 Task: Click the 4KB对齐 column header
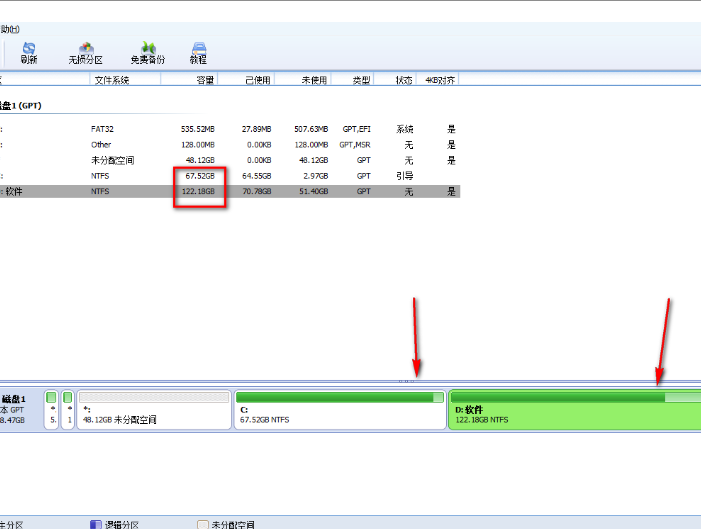pos(440,80)
